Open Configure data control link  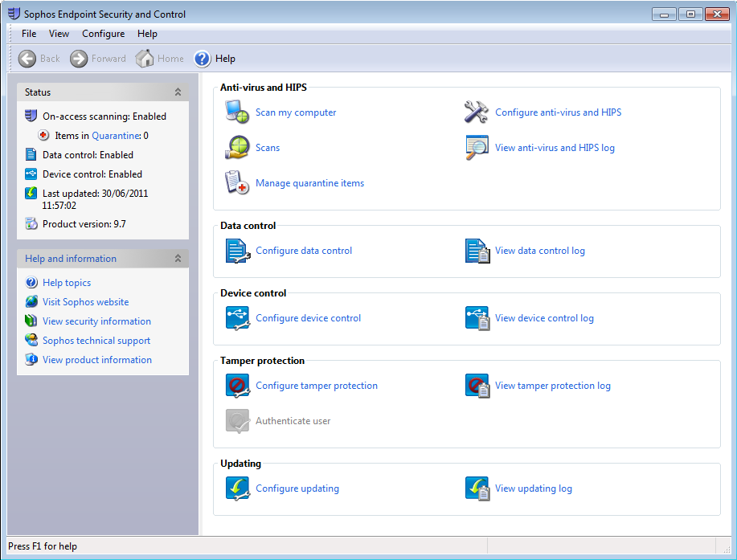[x=304, y=251]
